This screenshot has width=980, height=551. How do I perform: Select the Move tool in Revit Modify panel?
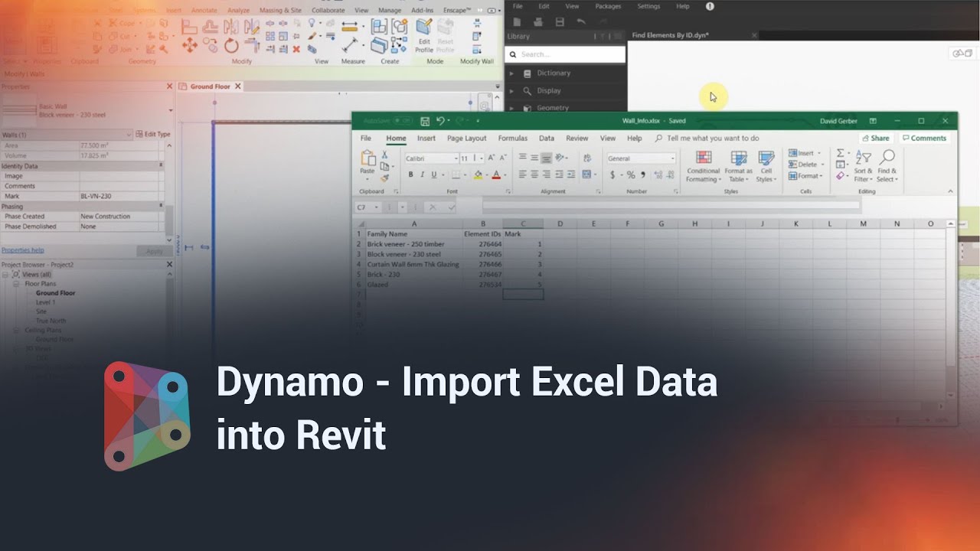189,46
